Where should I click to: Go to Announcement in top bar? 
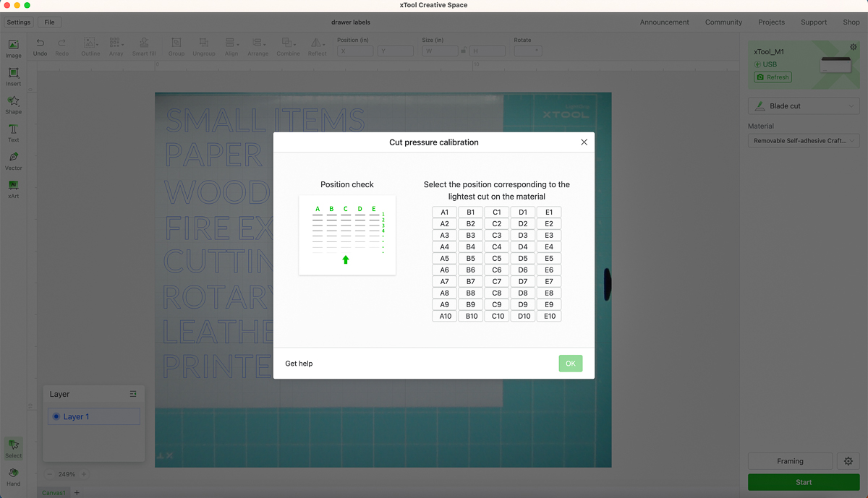[664, 22]
